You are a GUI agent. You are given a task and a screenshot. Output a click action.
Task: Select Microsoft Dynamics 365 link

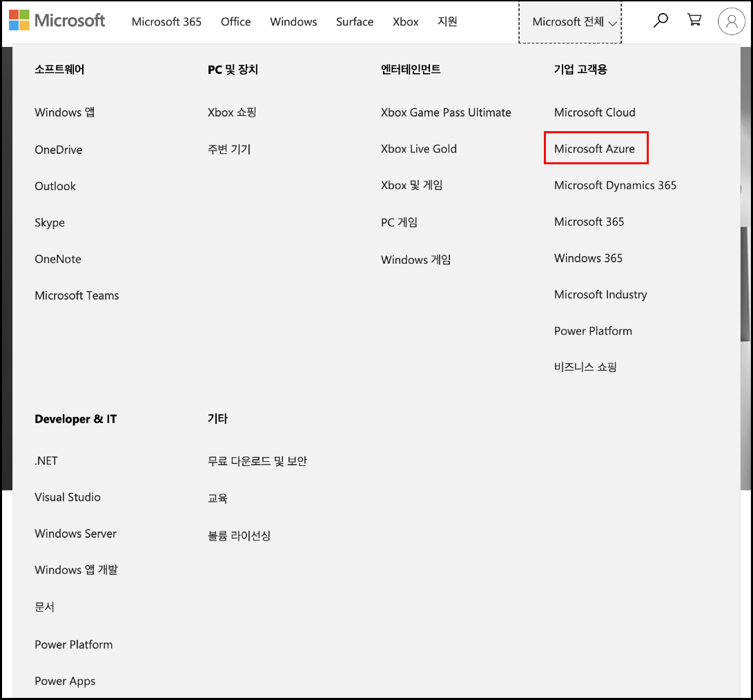(615, 186)
